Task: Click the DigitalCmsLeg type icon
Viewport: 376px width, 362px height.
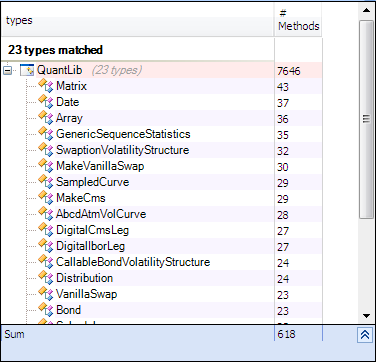Action: click(46, 230)
